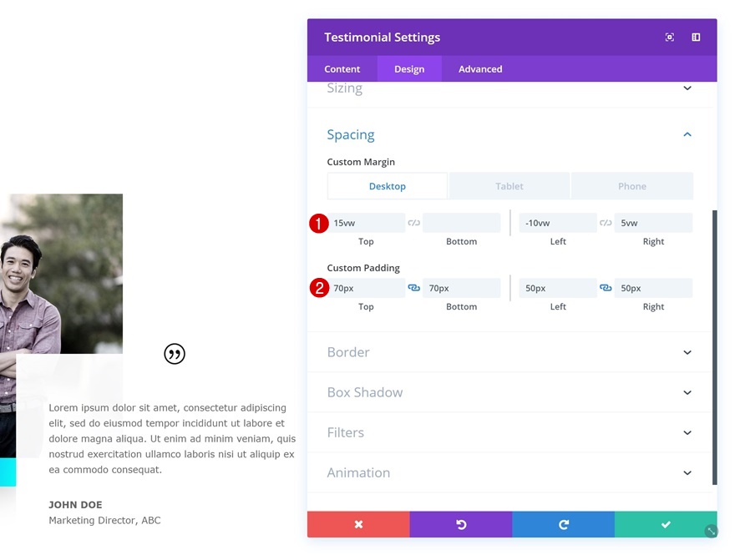Open panel layout options via the dock icon
The height and width of the screenshot is (560, 735).
click(x=696, y=37)
